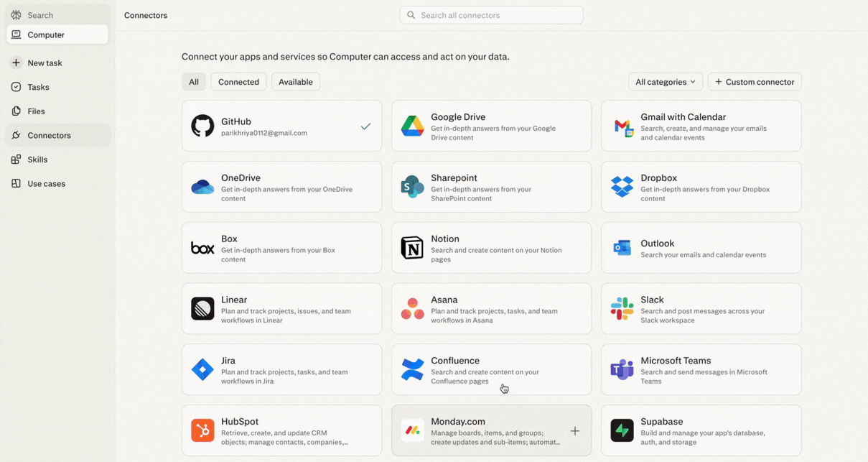
Task: Go to Tasks in the sidebar
Action: point(57,87)
